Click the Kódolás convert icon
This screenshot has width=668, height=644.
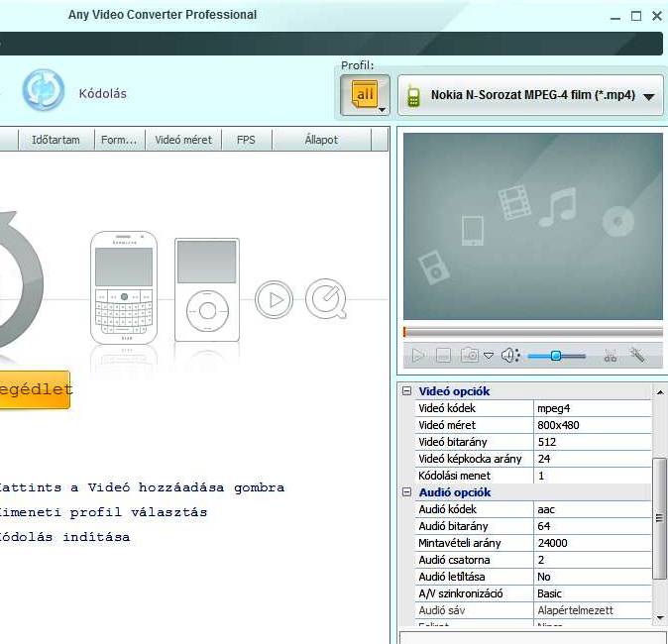(x=43, y=90)
